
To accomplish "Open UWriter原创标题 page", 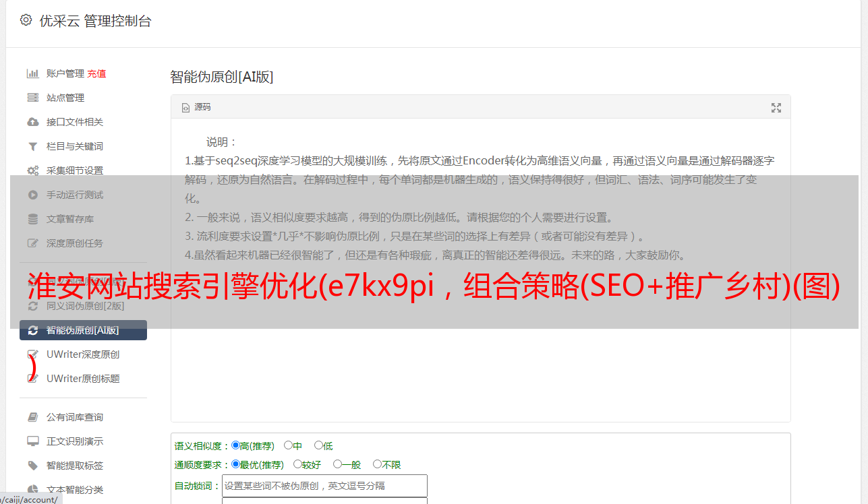I will click(x=83, y=379).
